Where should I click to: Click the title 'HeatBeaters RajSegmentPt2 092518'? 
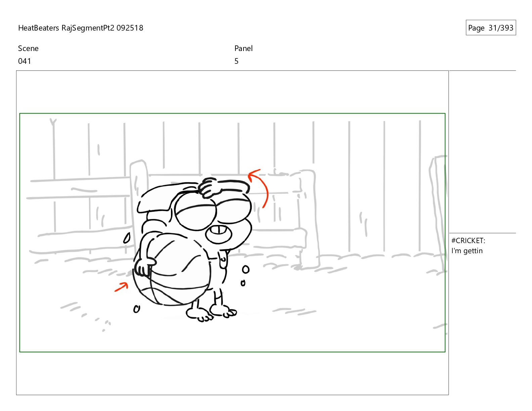click(x=81, y=28)
